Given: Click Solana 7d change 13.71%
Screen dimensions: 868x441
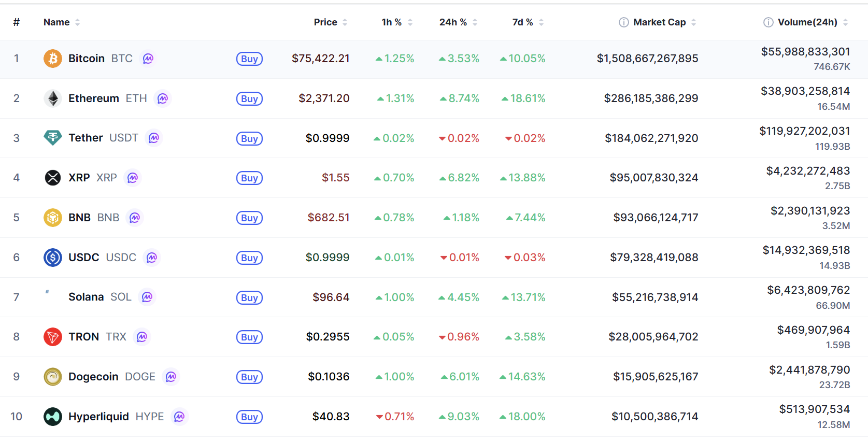Looking at the screenshot, I should coord(523,297).
